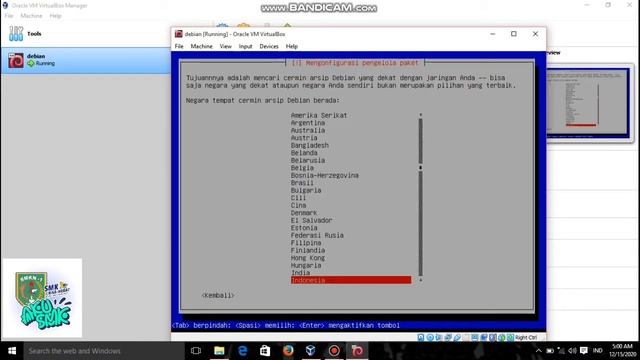Viewport: 640px width, 360px height.
Task: Select Federasi Rusia in the country list
Action: [317, 235]
